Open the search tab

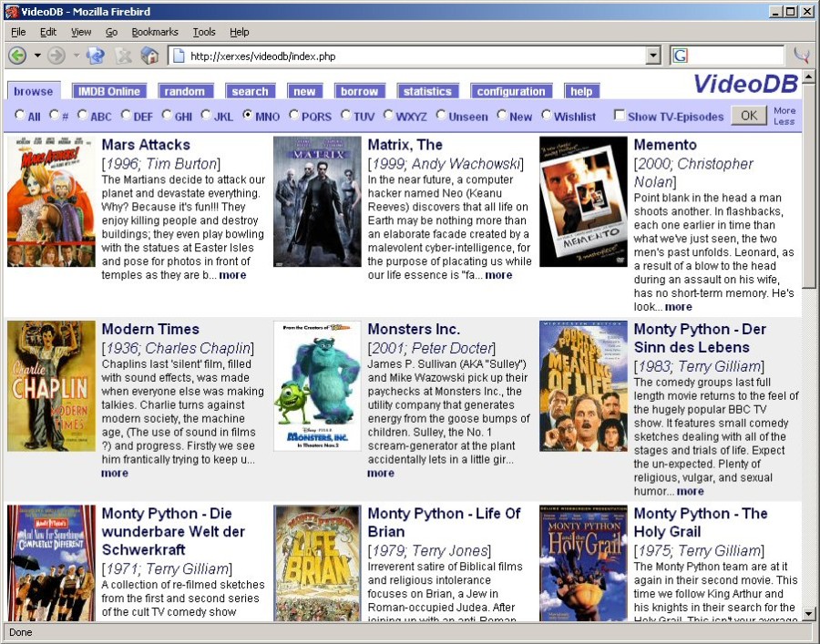[250, 91]
